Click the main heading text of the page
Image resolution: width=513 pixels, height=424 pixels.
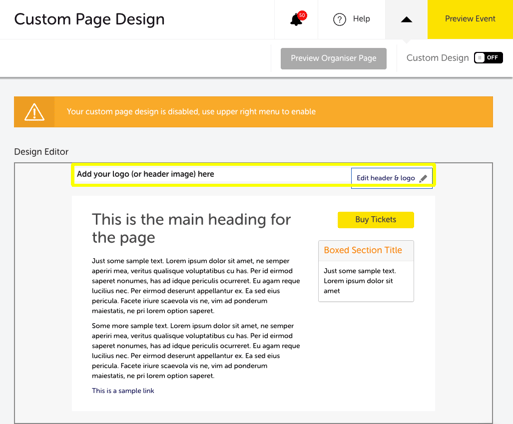pyautogui.click(x=191, y=228)
